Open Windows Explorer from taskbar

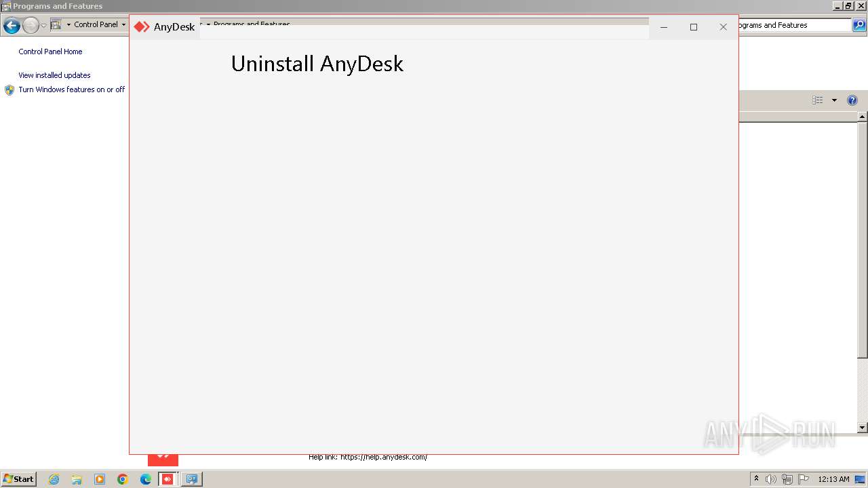[x=77, y=479]
